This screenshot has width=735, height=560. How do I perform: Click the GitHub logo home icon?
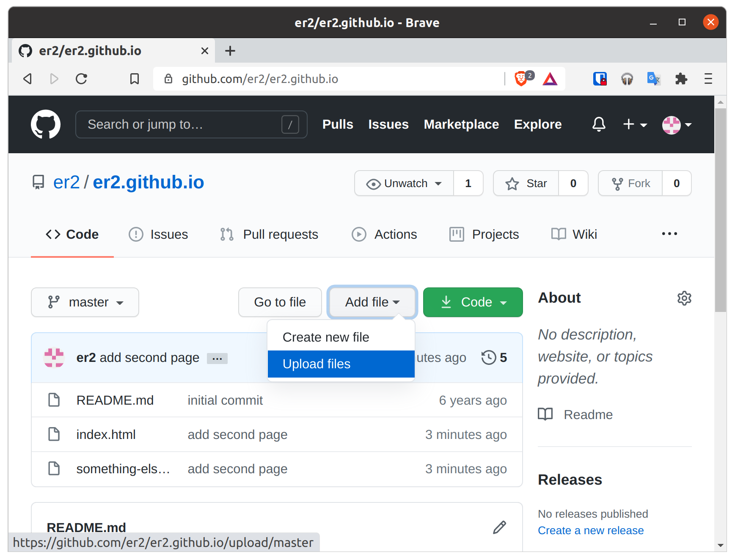click(x=46, y=124)
